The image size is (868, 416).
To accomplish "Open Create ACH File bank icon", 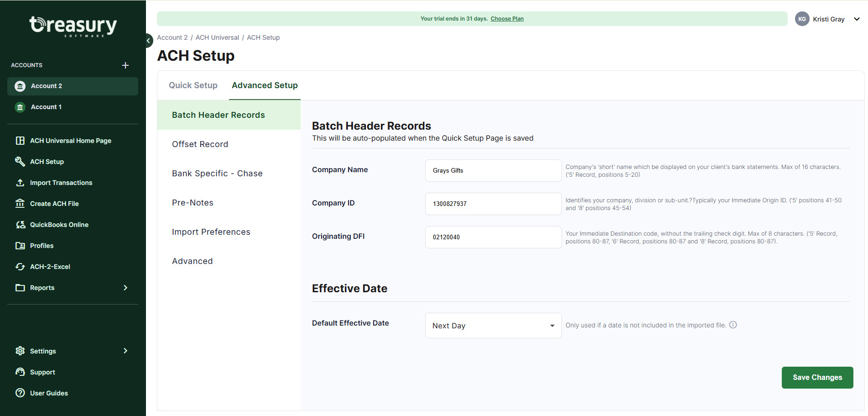I will pos(20,204).
